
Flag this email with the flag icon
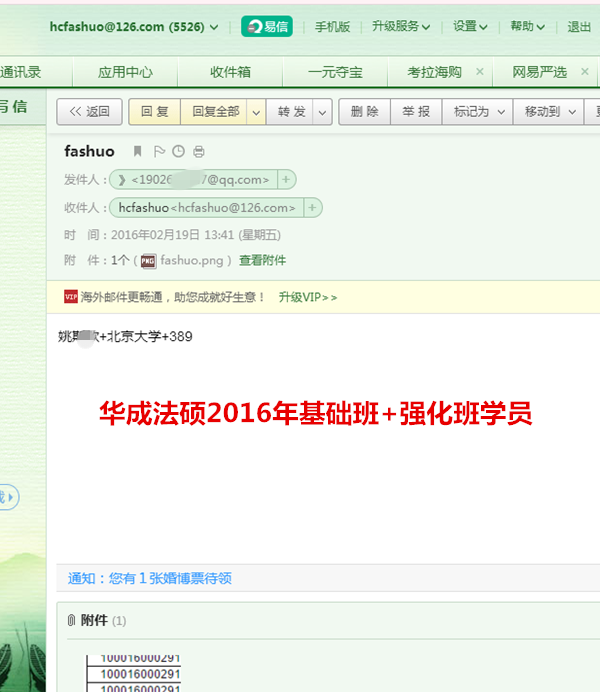[159, 151]
